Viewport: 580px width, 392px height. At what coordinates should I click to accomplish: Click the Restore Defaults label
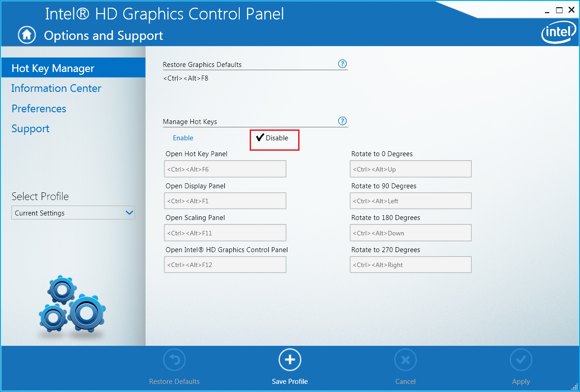click(174, 382)
